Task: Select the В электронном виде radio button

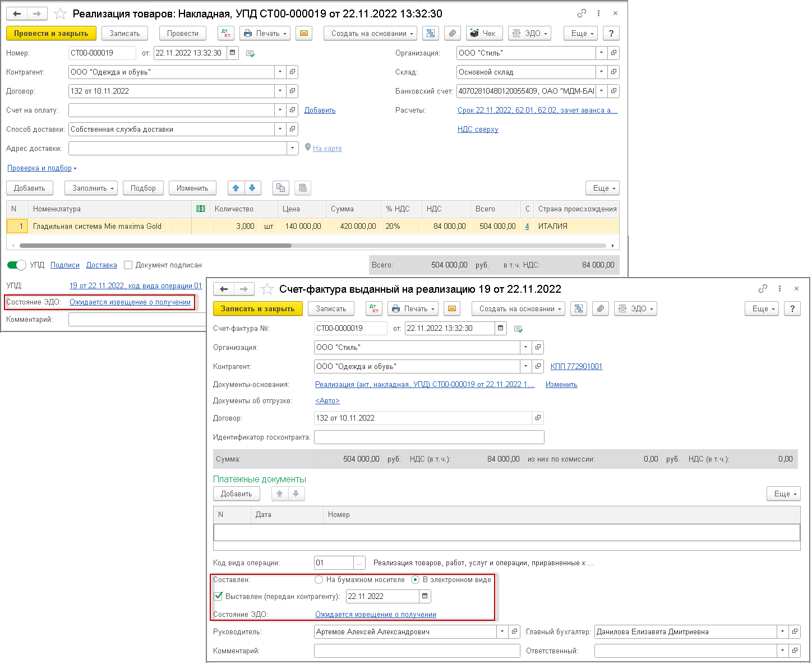Action: pyautogui.click(x=415, y=579)
